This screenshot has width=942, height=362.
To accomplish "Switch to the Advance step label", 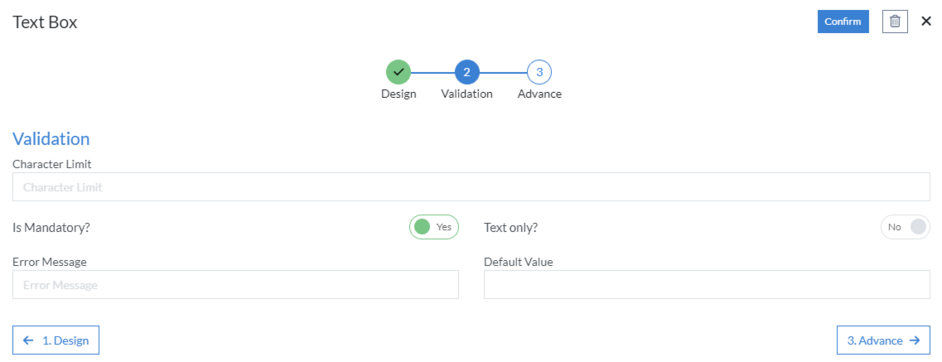I will coord(539,94).
